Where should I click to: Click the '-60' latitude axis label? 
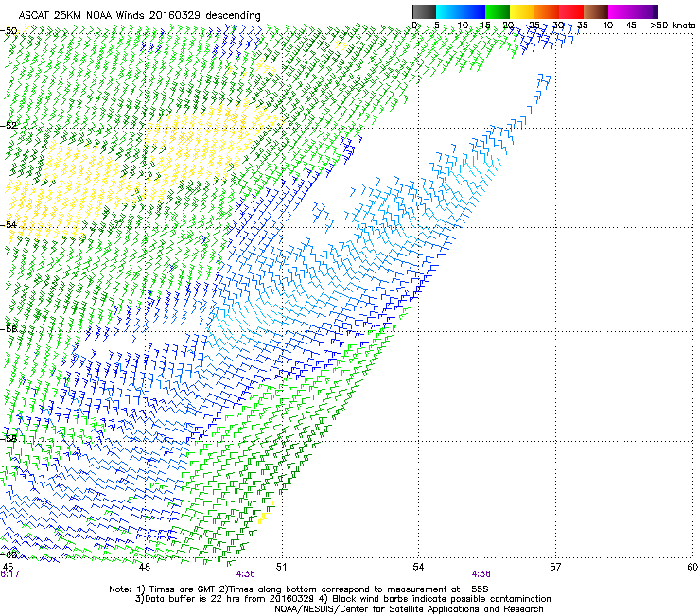point(9,554)
